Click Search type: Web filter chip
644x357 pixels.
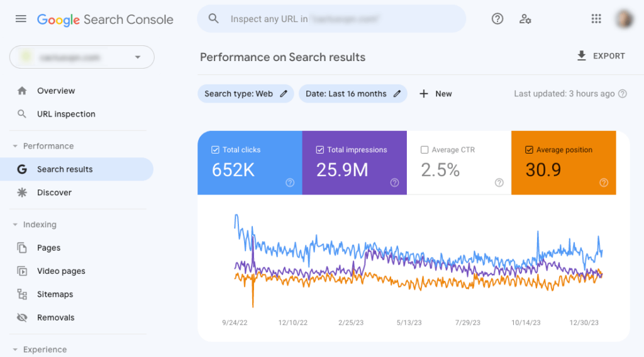tap(246, 94)
